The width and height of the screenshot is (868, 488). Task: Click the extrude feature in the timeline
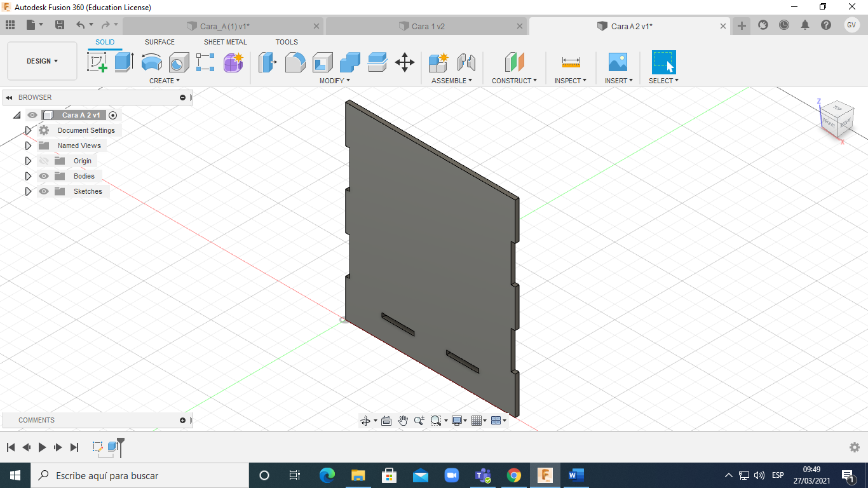point(113,447)
